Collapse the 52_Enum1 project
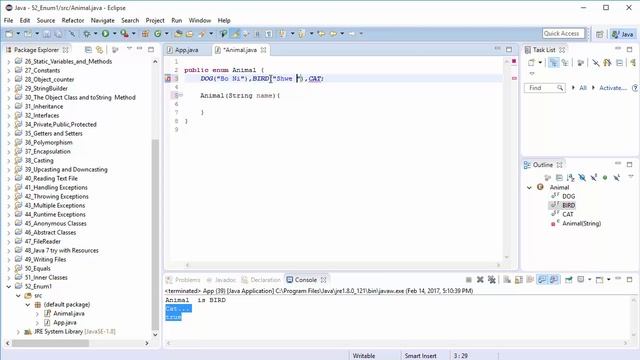Viewport: 640px width, 360px height. (9, 287)
